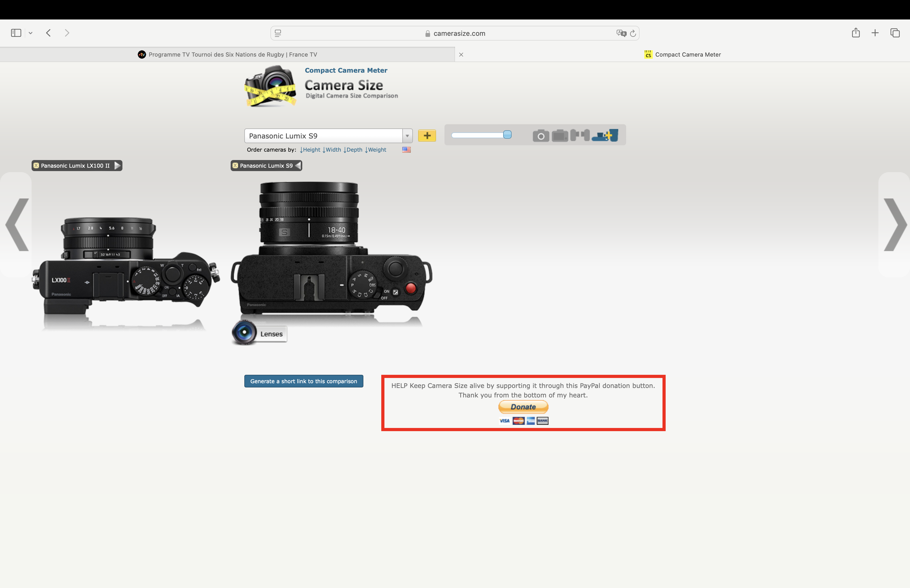Viewport: 910px width, 588px height.
Task: Show the left side view icon
Action: coord(575,135)
